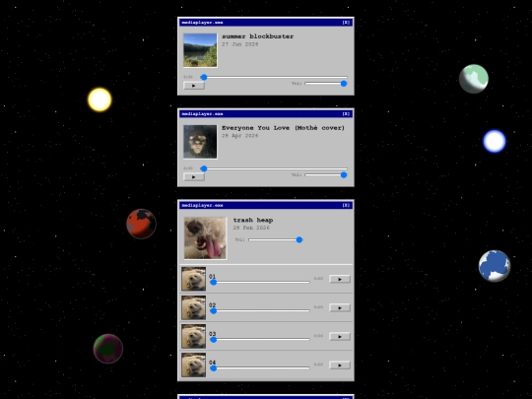Viewport: 532px width, 399px height.
Task: Adjust the summer blockbuster volume slider
Action: coord(326,84)
